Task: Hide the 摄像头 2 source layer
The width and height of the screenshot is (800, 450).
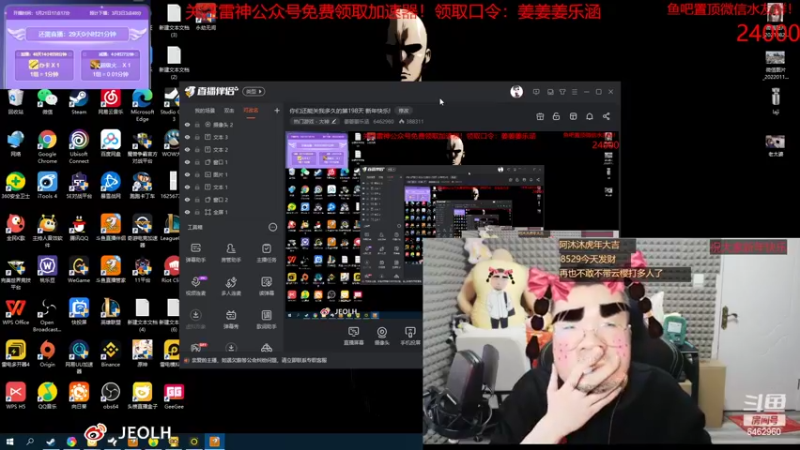Action: coord(187,124)
